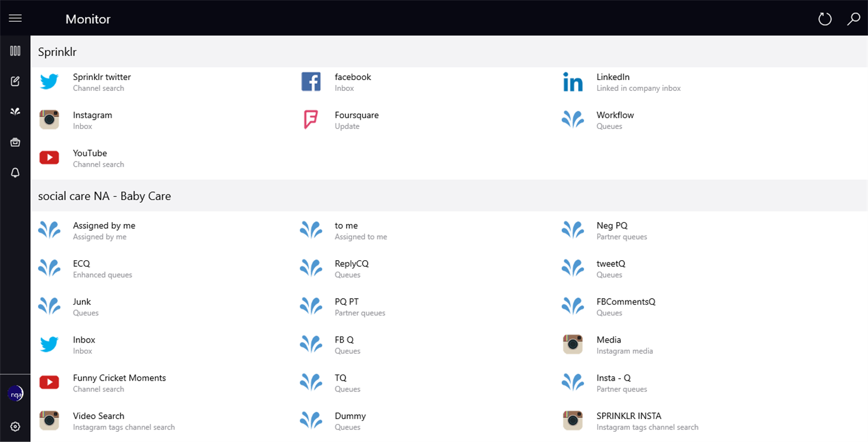
Task: Click the Instagram icon beside Media
Action: coord(573,344)
